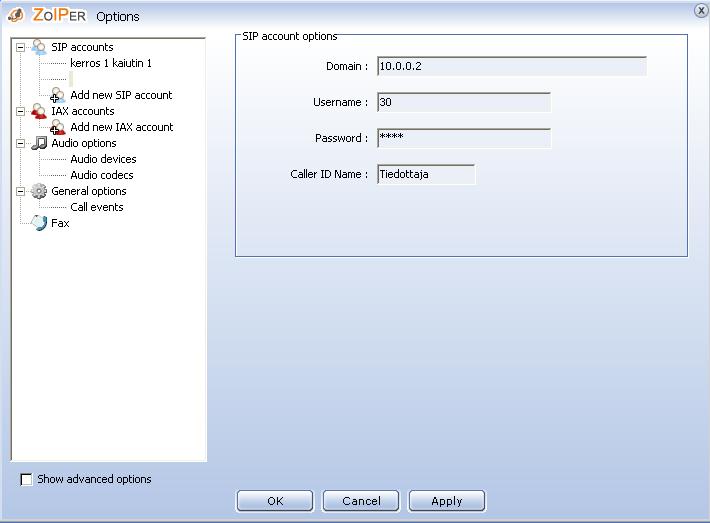
Task: Focus the Caller ID Name field
Action: [x=426, y=174]
